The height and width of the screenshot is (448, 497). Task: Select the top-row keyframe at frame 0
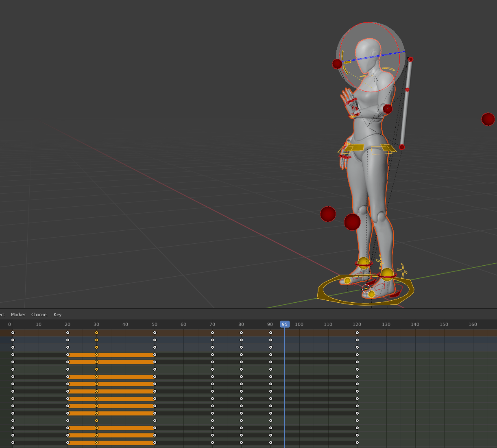13,333
